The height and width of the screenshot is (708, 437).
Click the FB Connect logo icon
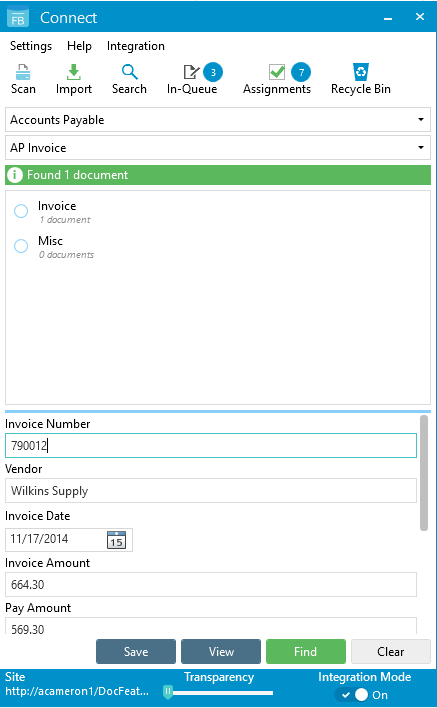18,18
